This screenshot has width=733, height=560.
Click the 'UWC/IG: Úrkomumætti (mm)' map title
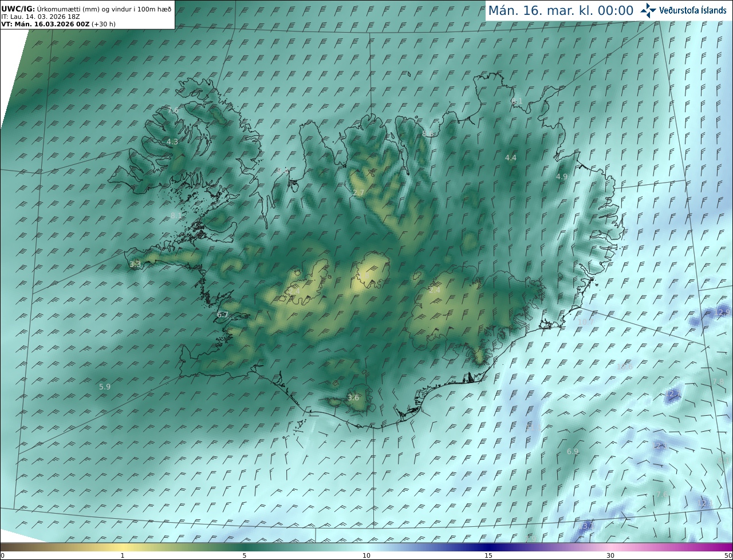click(86, 9)
